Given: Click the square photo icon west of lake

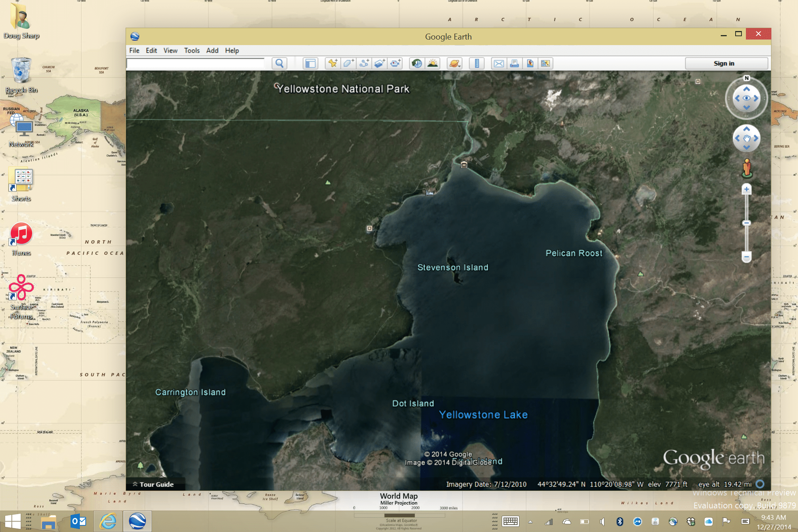Looking at the screenshot, I should pos(369,228).
